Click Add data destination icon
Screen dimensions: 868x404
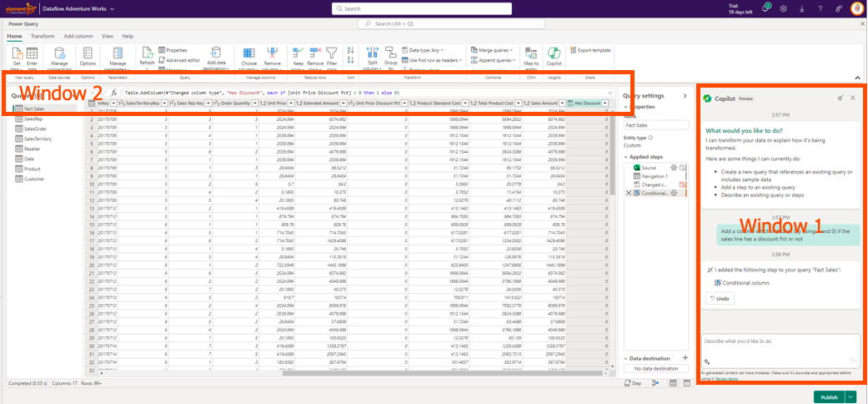(x=217, y=53)
